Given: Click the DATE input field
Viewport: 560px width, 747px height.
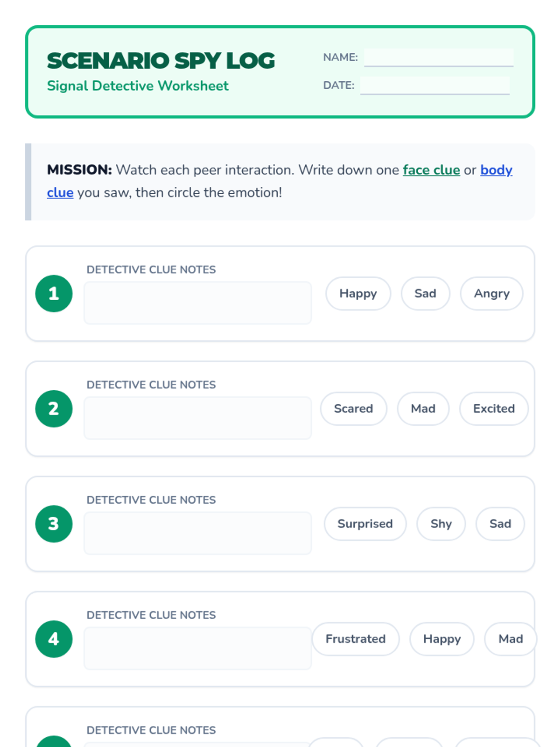Looking at the screenshot, I should pyautogui.click(x=434, y=85).
